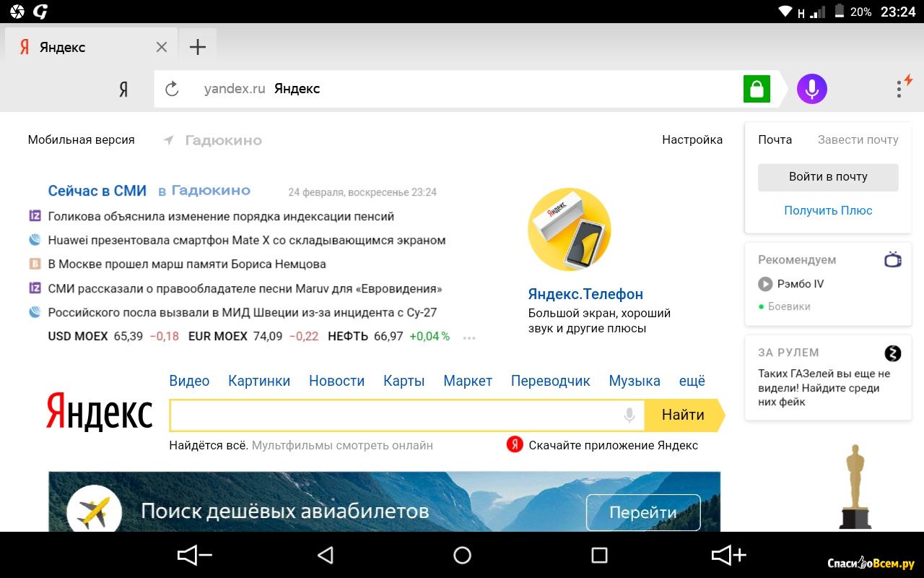Read Huawei Mate X news headline
Image resolution: width=924 pixels, height=578 pixels.
(247, 240)
